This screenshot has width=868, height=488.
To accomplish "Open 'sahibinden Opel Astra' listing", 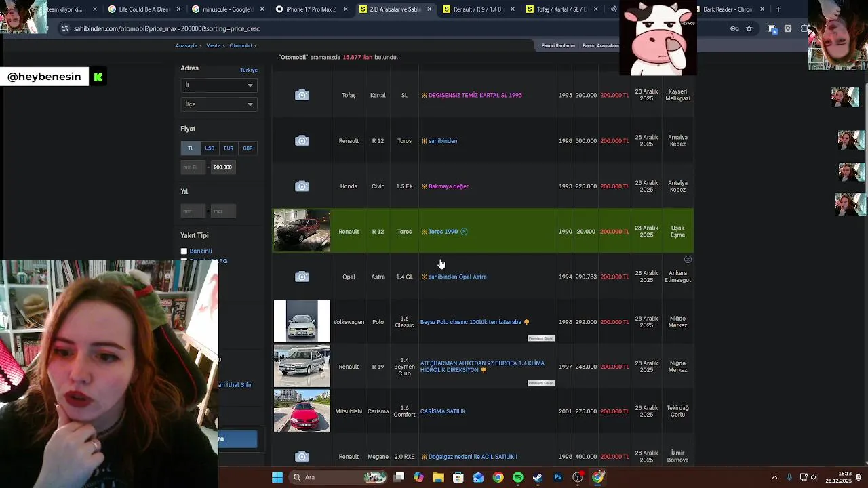I will pyautogui.click(x=458, y=277).
